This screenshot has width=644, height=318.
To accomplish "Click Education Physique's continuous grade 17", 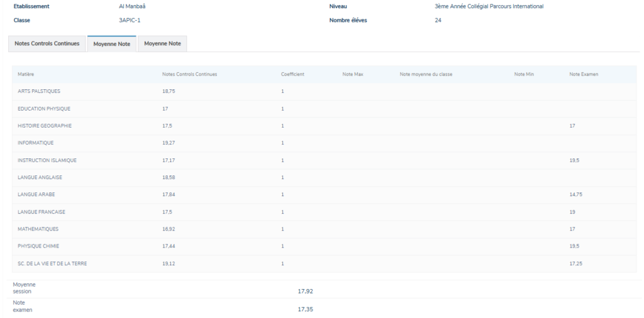I will pyautogui.click(x=165, y=109).
